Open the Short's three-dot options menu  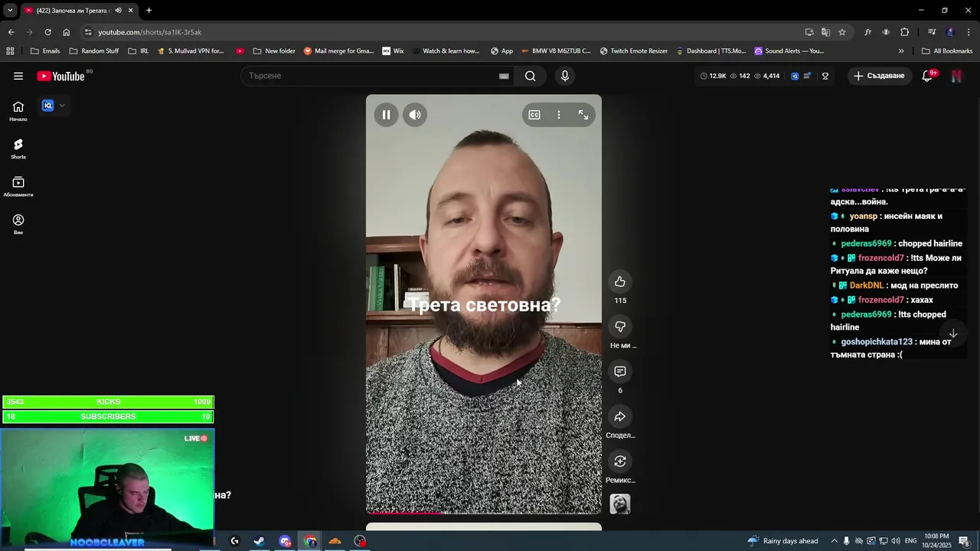tap(559, 115)
